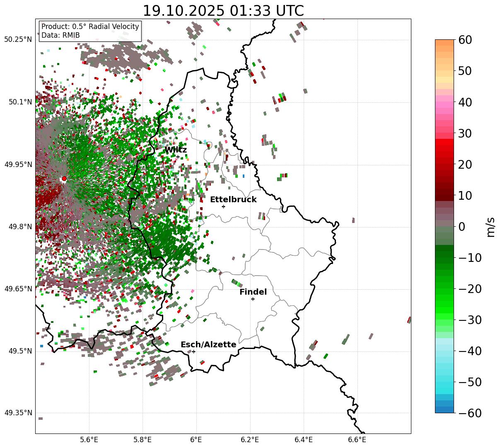Click the Findel station cross marker
This screenshot has height=448, width=500.
coord(253,299)
